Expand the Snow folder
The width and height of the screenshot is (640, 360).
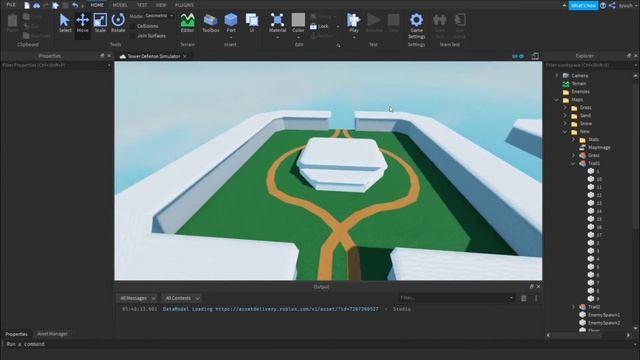[x=565, y=123]
